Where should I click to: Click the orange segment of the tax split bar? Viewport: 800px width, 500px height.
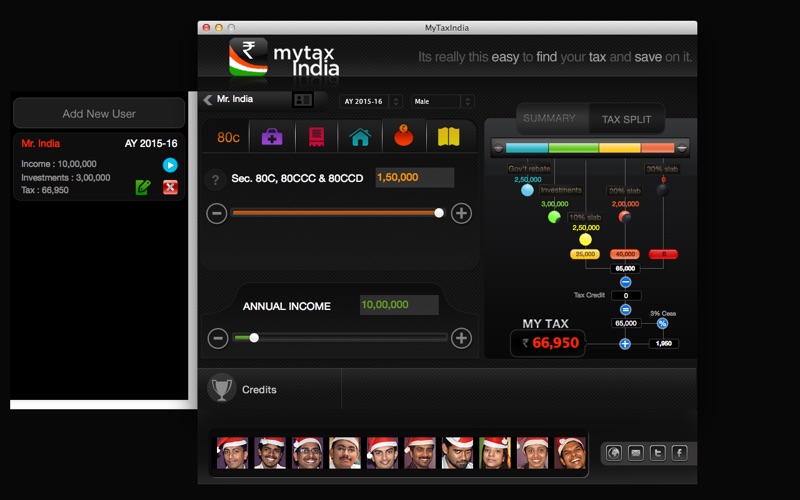(658, 148)
